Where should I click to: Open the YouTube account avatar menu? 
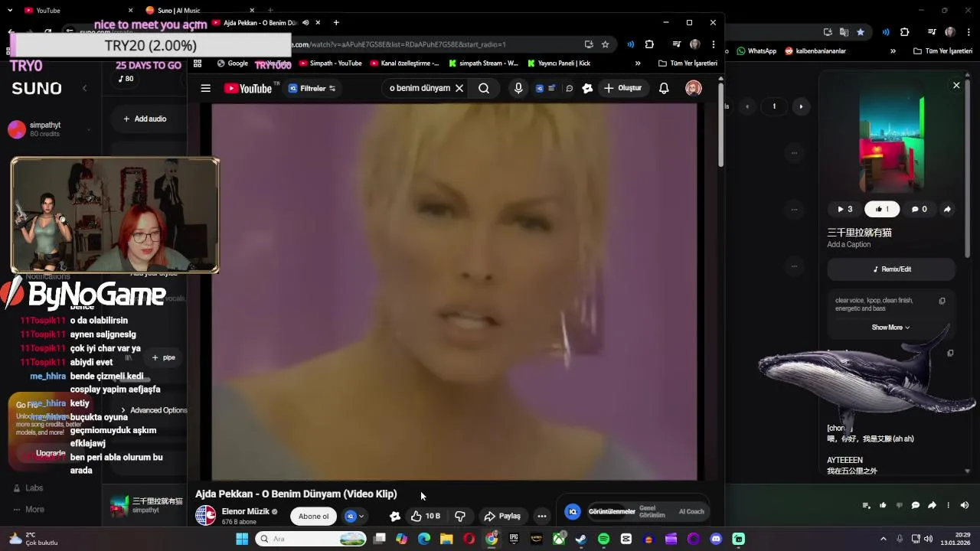point(693,88)
